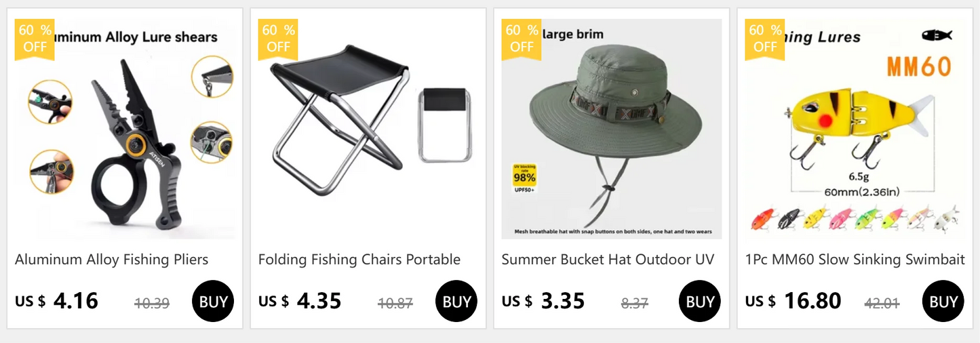Follow the Folding Fishing Chairs Portable link
This screenshot has width=980, height=343.
point(359,260)
